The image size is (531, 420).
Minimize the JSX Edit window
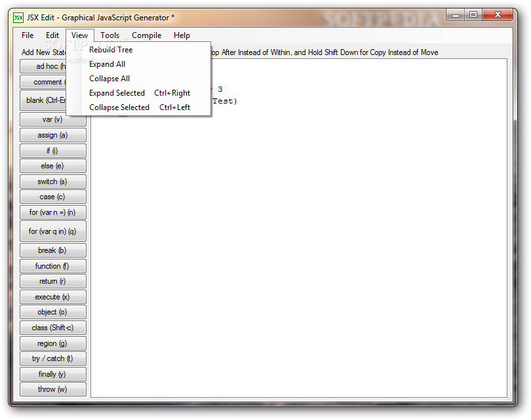pos(456,15)
